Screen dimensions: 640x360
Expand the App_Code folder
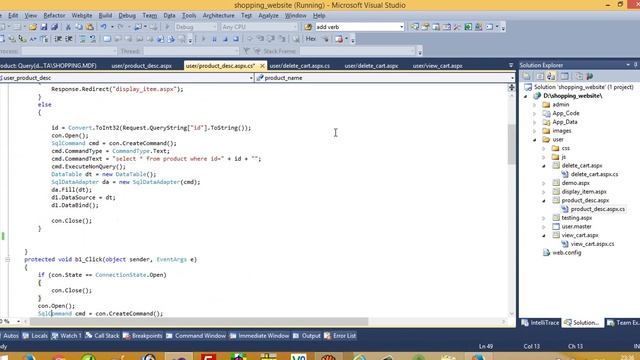click(535, 113)
